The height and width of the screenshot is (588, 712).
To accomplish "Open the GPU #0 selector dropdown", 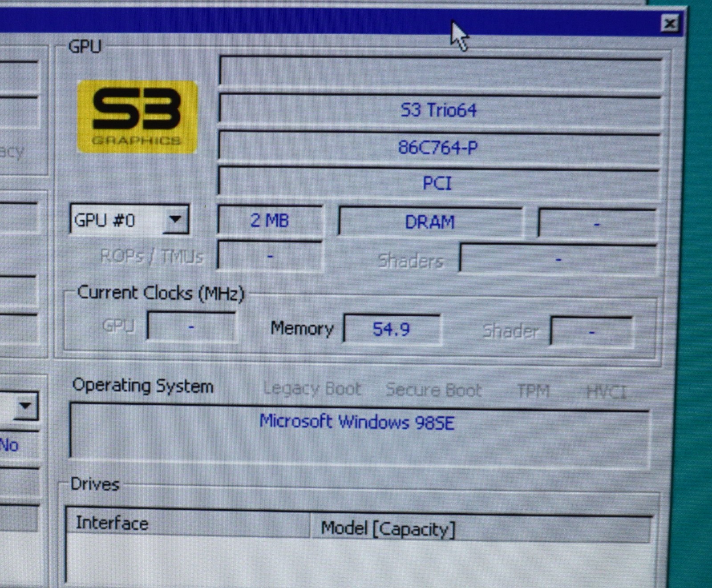I will point(175,219).
